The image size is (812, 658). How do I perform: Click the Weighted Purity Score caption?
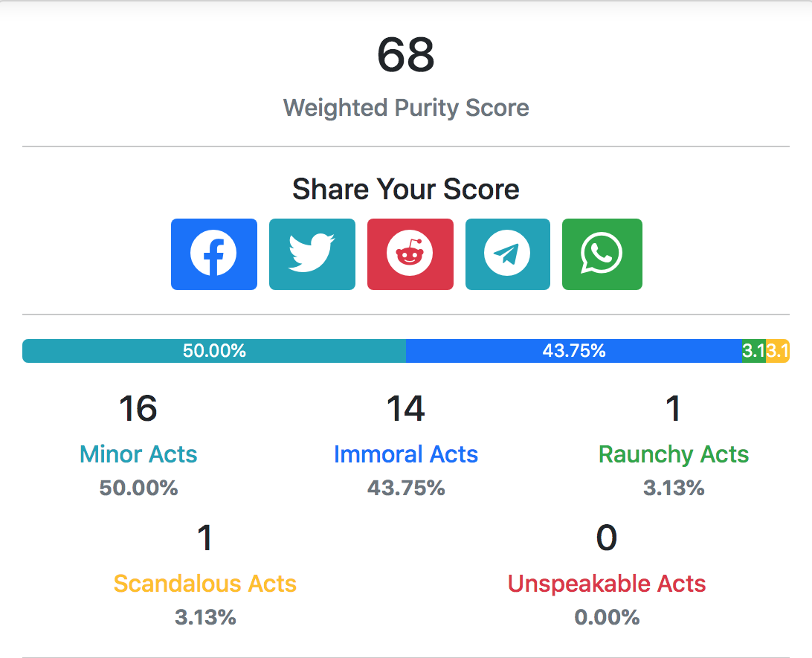[x=406, y=108]
